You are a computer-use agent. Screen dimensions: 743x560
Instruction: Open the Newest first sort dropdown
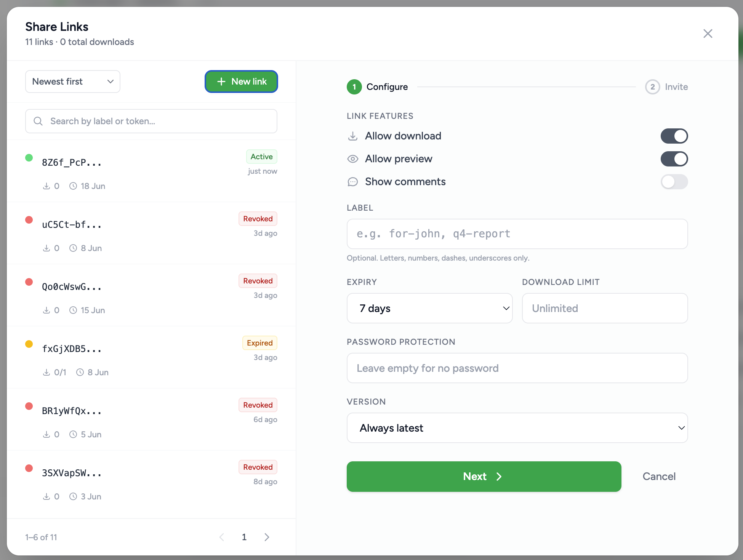pos(73,82)
